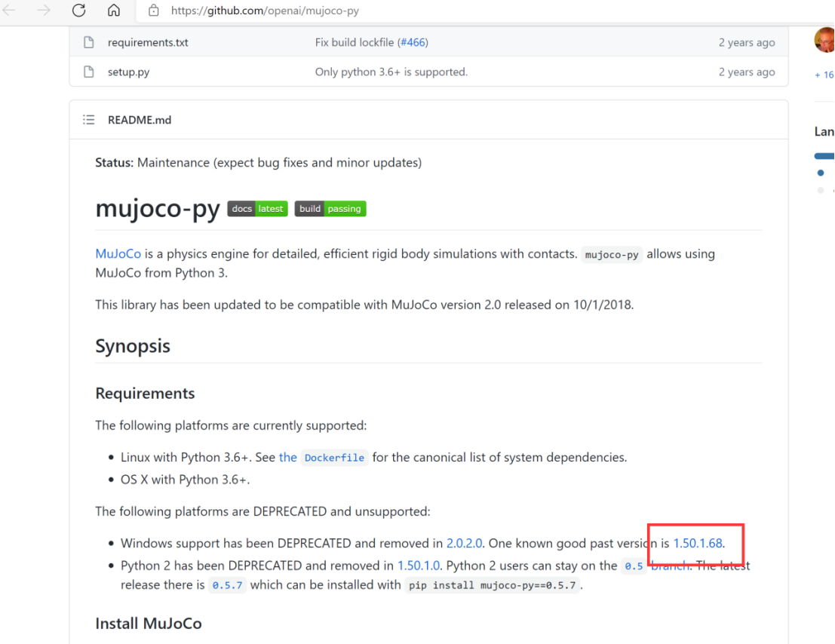Image resolution: width=835 pixels, height=644 pixels.
Task: Click the site information lock icon
Action: (156, 11)
